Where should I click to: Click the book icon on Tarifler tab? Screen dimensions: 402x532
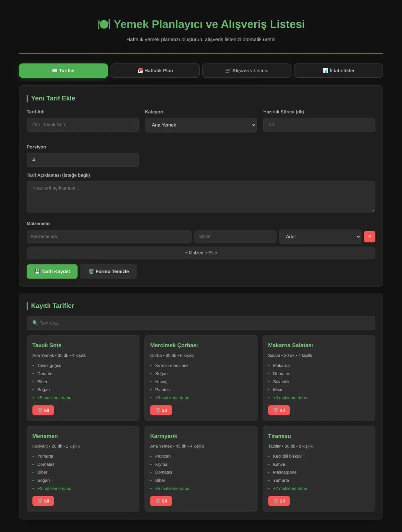tap(55, 71)
